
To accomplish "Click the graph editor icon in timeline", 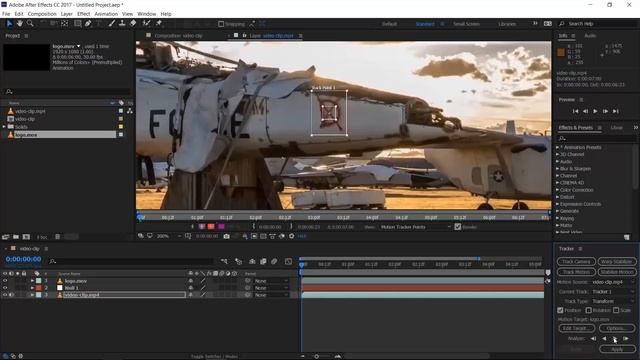I will pos(288,261).
